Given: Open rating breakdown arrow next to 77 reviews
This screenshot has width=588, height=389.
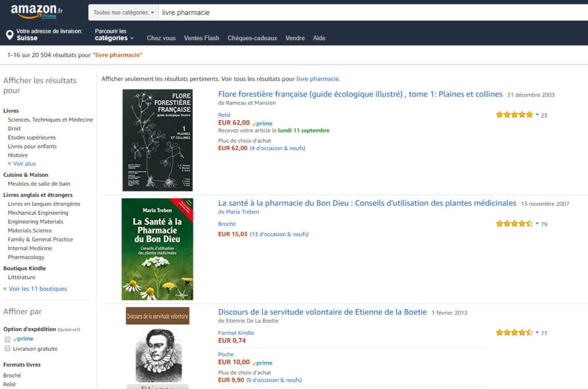Looking at the screenshot, I should coord(537,332).
